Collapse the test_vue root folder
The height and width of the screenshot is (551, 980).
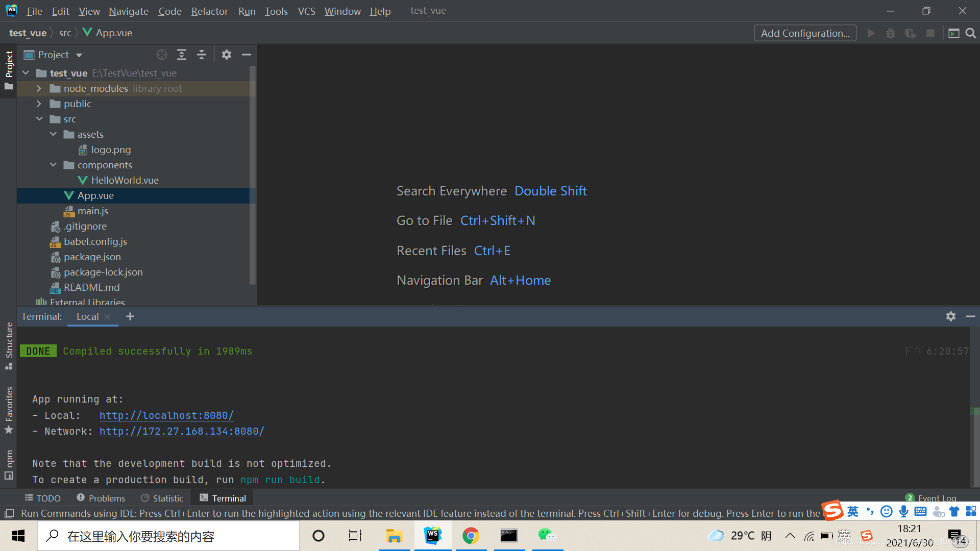tap(26, 73)
